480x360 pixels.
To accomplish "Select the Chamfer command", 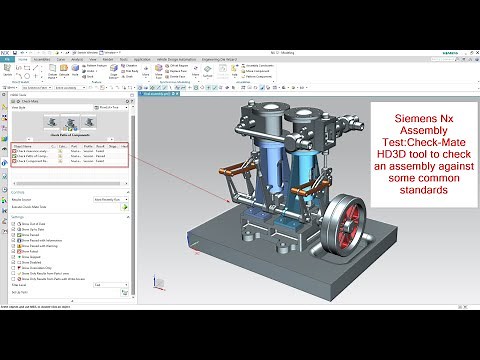I will click(129, 66).
